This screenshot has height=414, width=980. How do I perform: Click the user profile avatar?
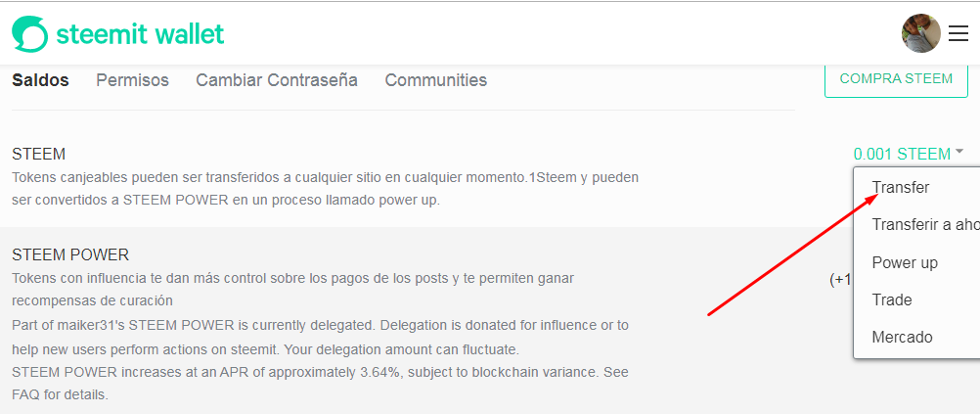pyautogui.click(x=920, y=33)
